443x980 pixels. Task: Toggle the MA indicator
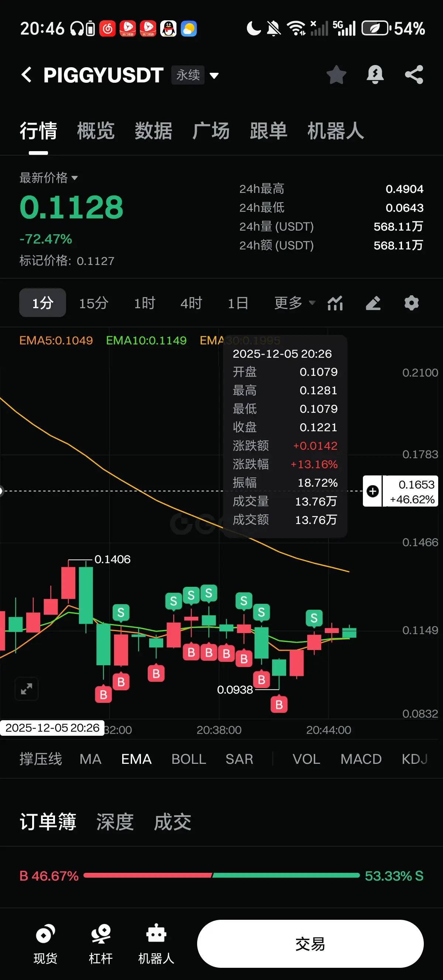point(90,759)
